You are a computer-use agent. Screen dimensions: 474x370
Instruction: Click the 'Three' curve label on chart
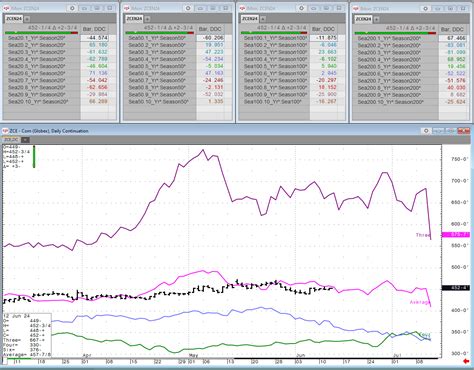(423, 235)
